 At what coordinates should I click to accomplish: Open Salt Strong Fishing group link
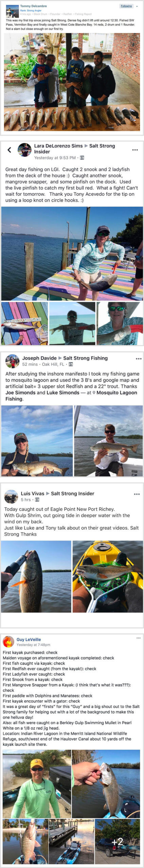(x=85, y=358)
